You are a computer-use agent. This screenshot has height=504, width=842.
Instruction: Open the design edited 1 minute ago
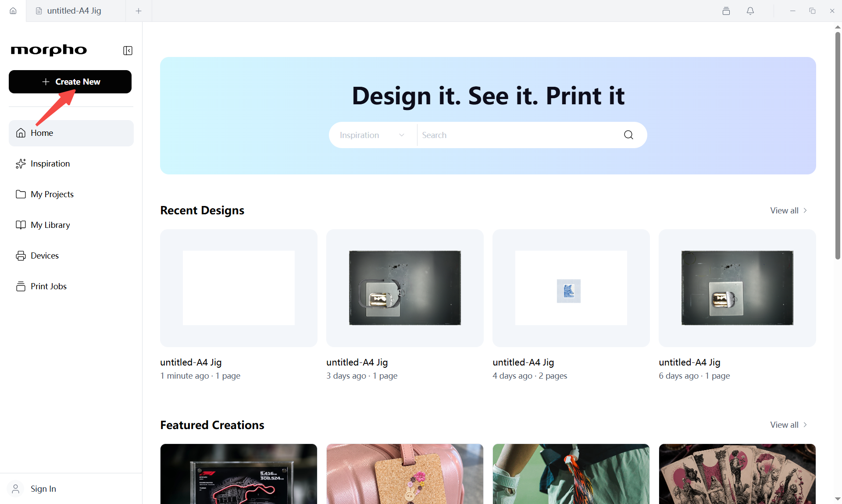click(239, 288)
